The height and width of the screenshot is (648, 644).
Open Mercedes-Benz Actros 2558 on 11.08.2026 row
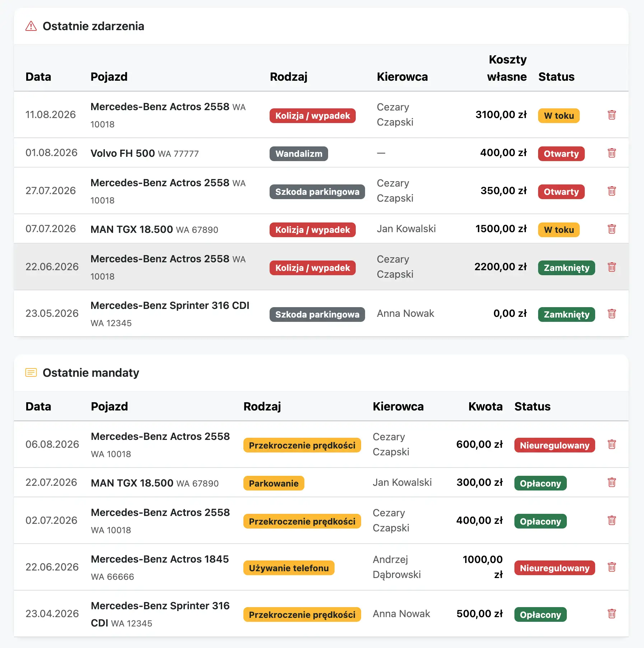(x=168, y=115)
